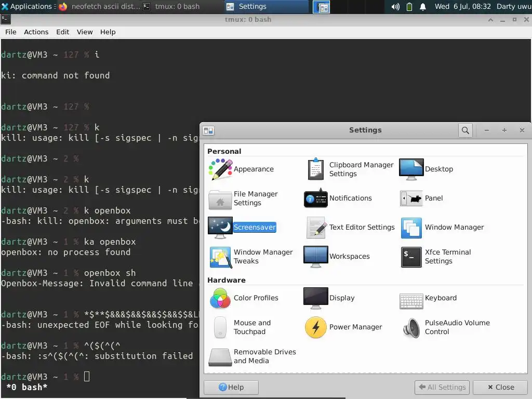Open Mouse and Touchpad icon
The width and height of the screenshot is (532, 399).
(220, 327)
